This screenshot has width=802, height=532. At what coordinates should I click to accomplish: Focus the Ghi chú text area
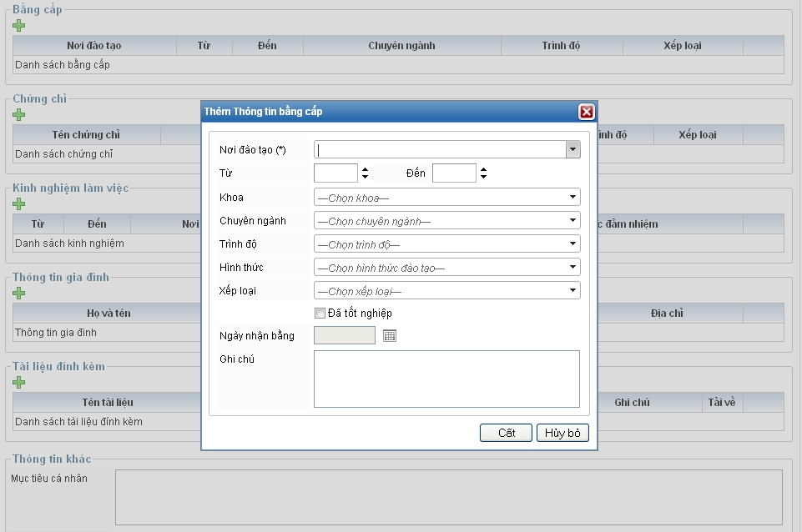tap(446, 379)
